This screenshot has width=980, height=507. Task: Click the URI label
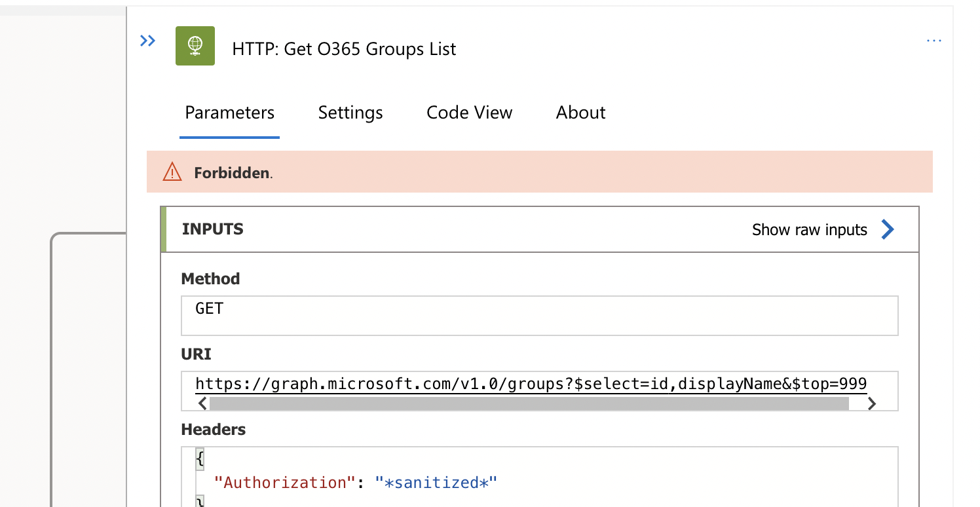tap(197, 354)
